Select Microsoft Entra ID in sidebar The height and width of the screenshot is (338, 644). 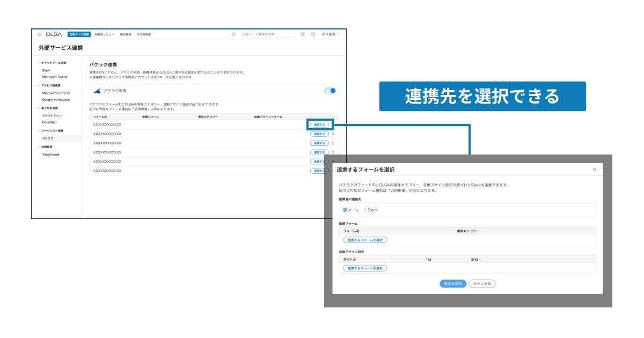pyautogui.click(x=56, y=93)
